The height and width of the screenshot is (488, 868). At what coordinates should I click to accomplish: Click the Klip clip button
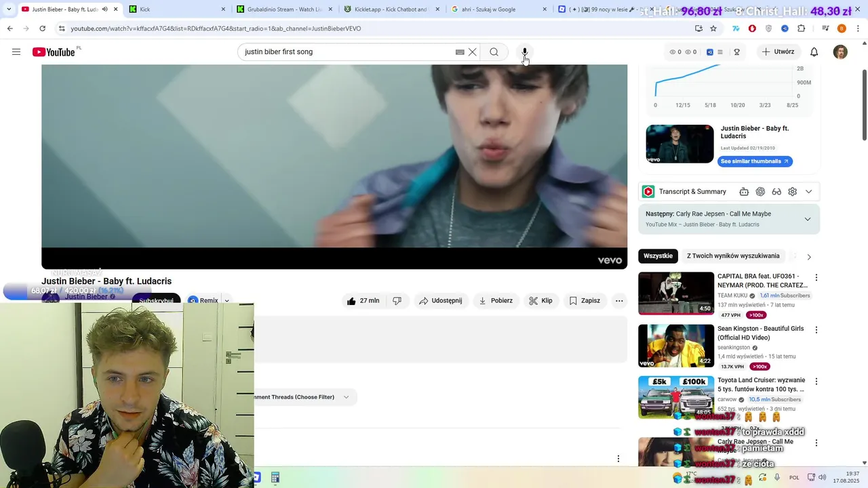click(x=541, y=301)
